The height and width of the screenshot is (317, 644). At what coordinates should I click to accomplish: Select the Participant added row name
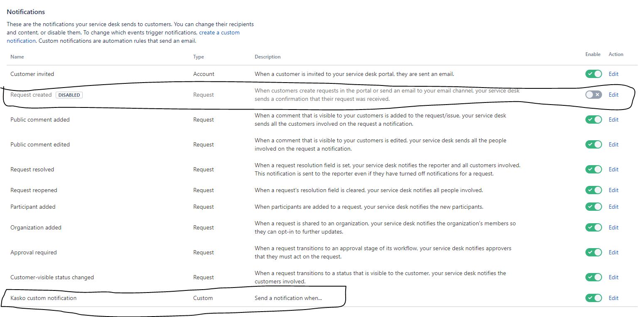(x=33, y=207)
